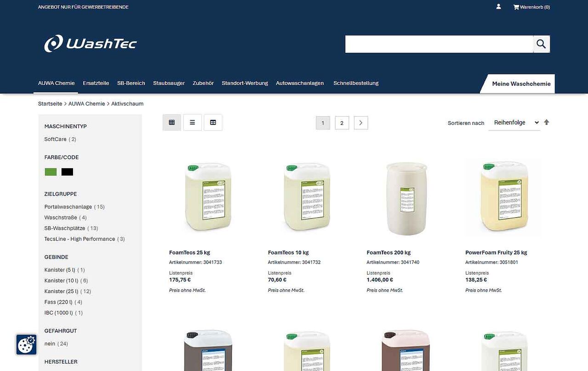Filter by black color swatch
Image resolution: width=588 pixels, height=371 pixels.
(x=67, y=172)
